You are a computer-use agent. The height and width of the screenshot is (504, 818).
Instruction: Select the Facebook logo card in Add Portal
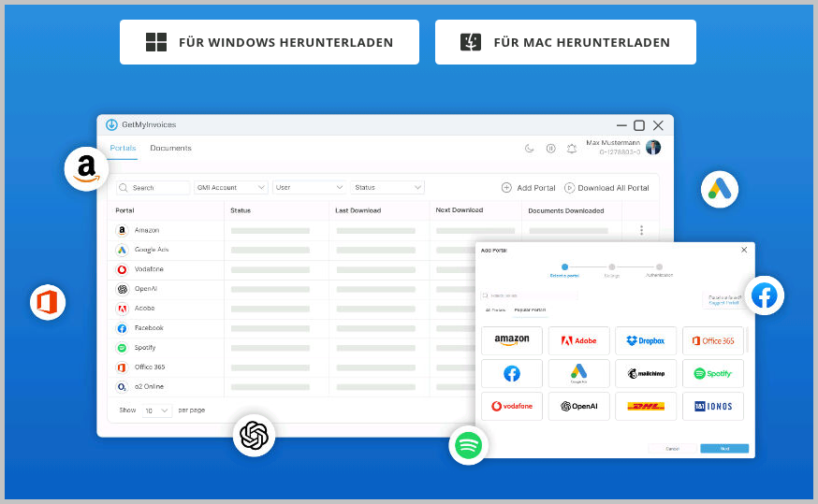click(x=512, y=374)
